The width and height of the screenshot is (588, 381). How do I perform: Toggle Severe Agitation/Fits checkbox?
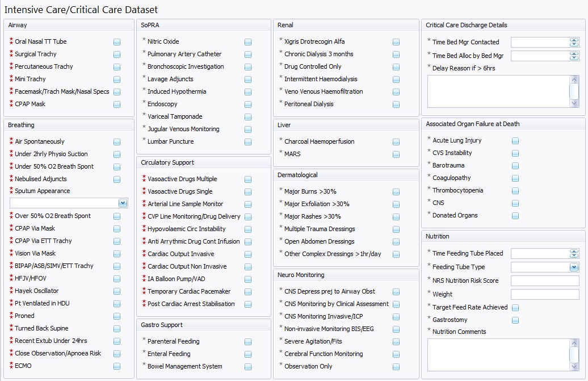pos(396,342)
